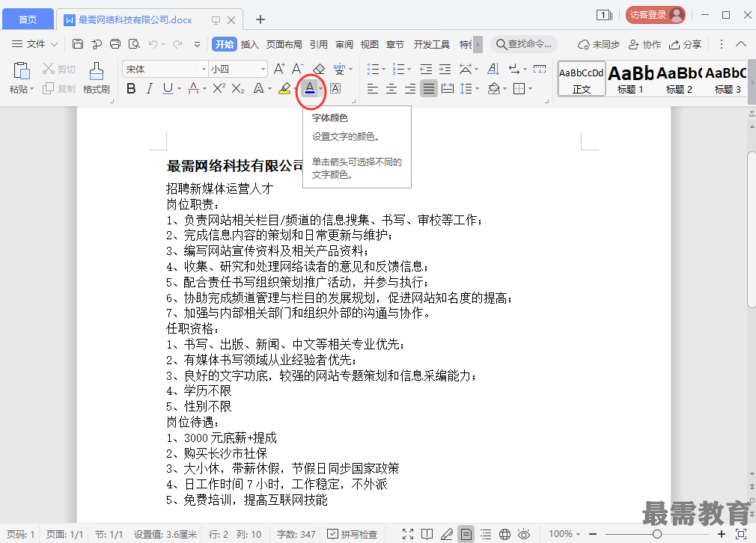Toggle Bold formatting
The image size is (756, 543).
131,88
